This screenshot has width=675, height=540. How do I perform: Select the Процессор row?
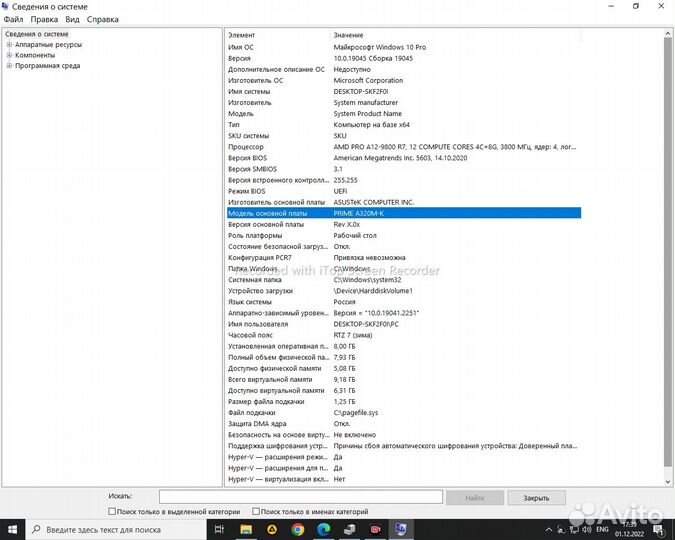pos(404,147)
